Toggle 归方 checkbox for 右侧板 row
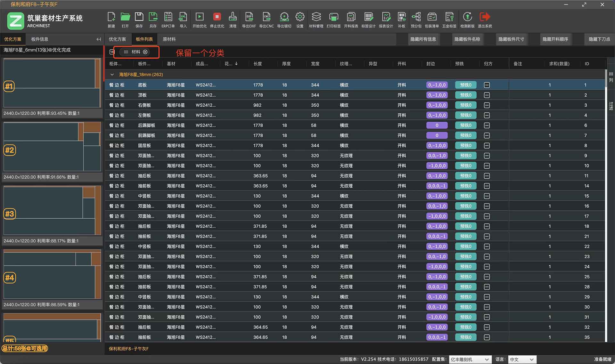 click(487, 105)
